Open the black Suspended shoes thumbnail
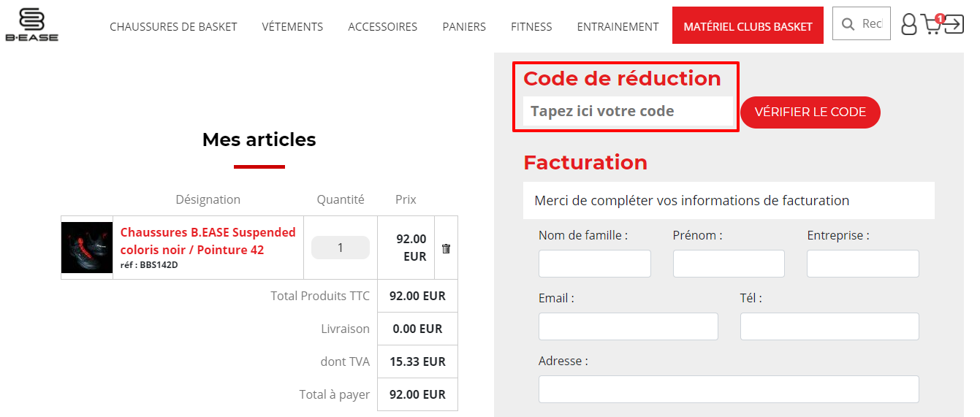This screenshot has height=417, width=980. [87, 248]
